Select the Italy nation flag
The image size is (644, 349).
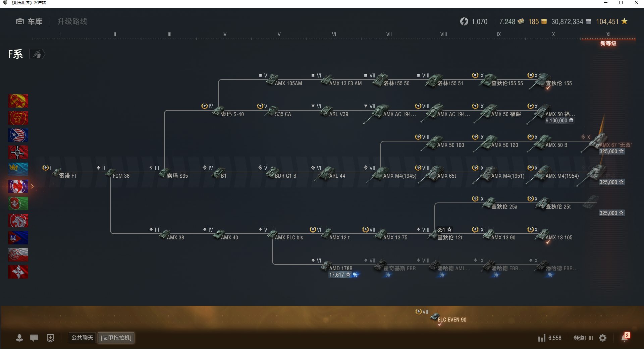pos(18,203)
